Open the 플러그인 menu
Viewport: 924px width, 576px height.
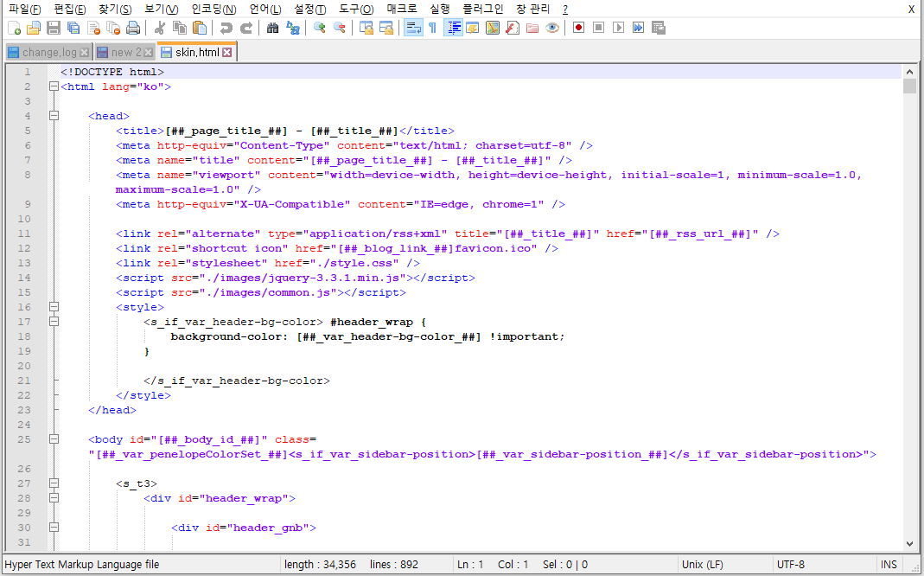point(482,10)
